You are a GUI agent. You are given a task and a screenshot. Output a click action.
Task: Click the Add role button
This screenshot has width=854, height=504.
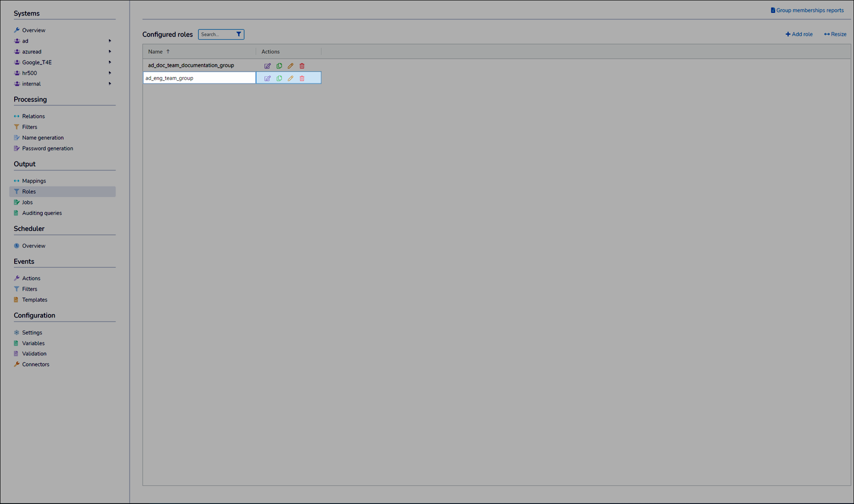click(x=799, y=34)
